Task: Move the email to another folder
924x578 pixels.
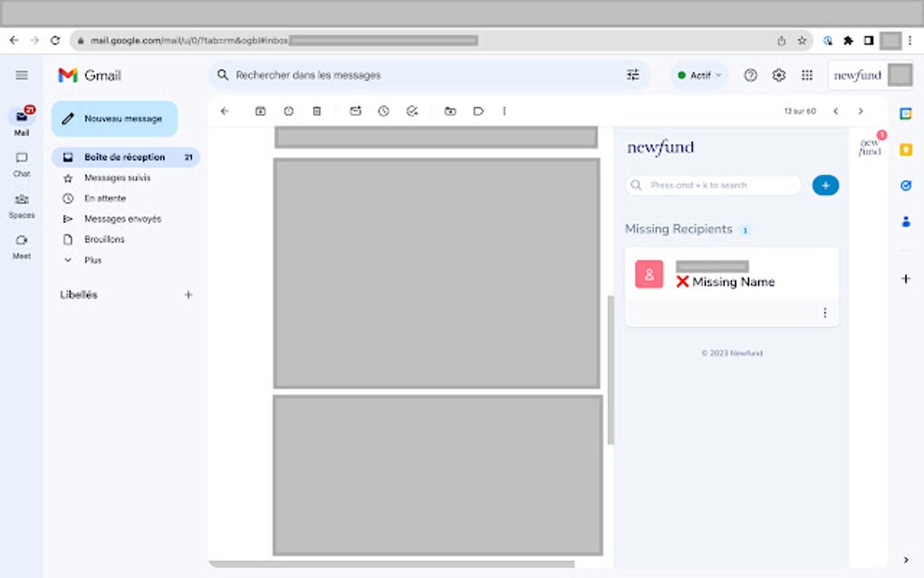Action: pos(450,111)
